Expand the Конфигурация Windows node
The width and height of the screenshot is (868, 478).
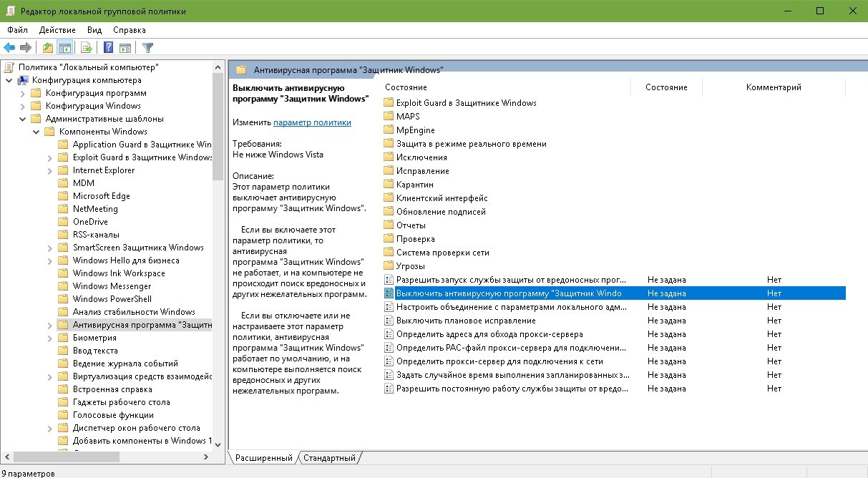click(x=22, y=106)
